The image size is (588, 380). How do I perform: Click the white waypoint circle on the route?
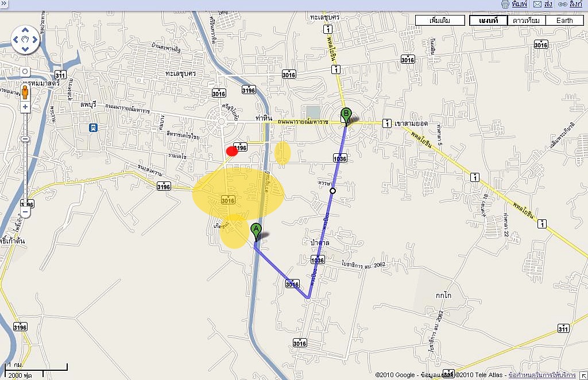(x=332, y=191)
